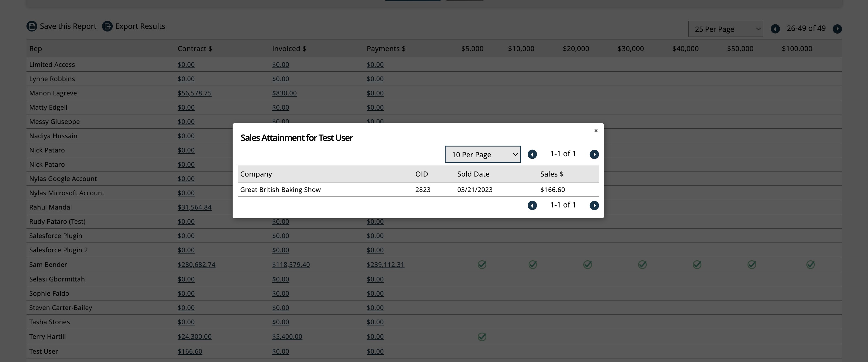Click Sam Bender's $5,000 attainment checkmark

coord(482,265)
